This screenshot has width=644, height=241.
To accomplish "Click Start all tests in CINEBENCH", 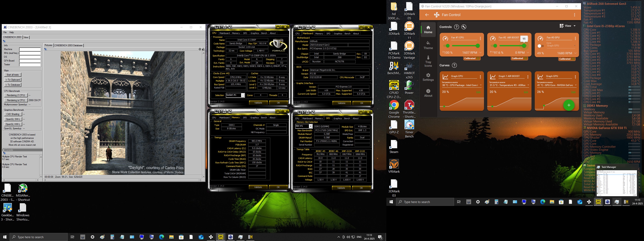I will coord(13,75).
